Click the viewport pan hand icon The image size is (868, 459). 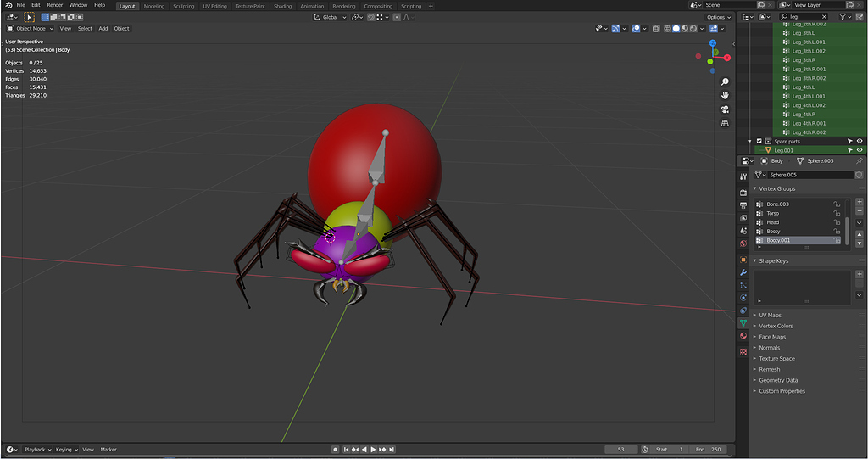pos(725,95)
